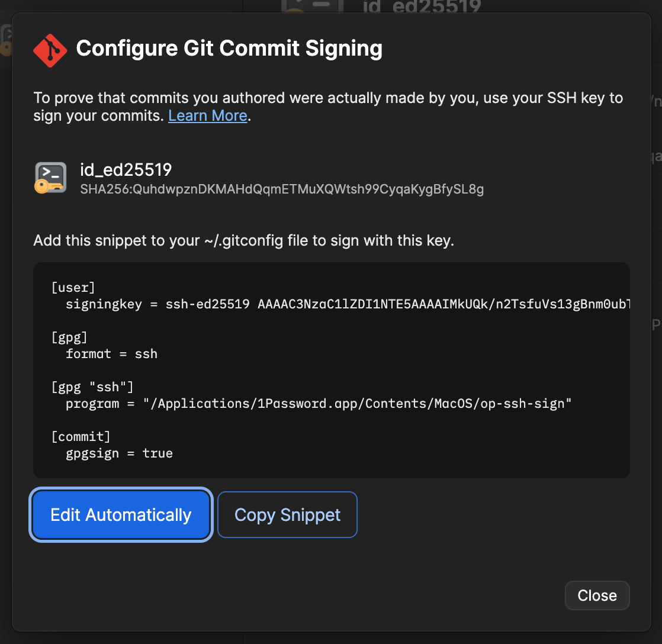The image size is (662, 644).
Task: Open the Learn More documentation link
Action: (207, 115)
